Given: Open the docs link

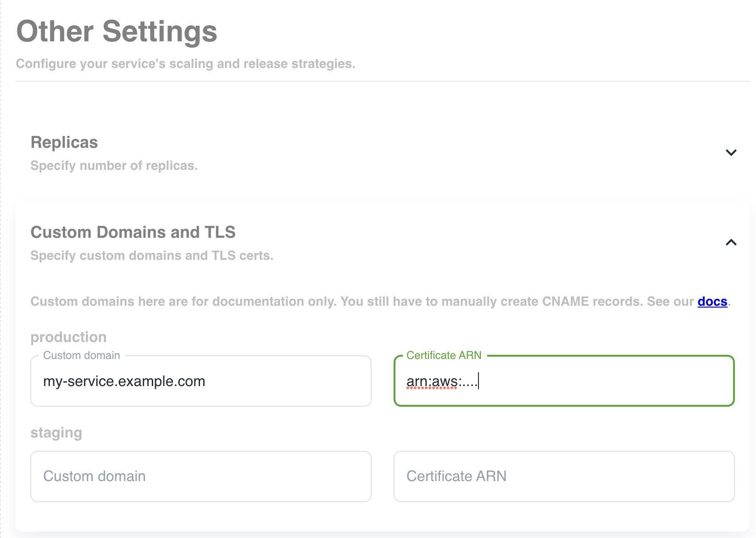Looking at the screenshot, I should pyautogui.click(x=712, y=302).
